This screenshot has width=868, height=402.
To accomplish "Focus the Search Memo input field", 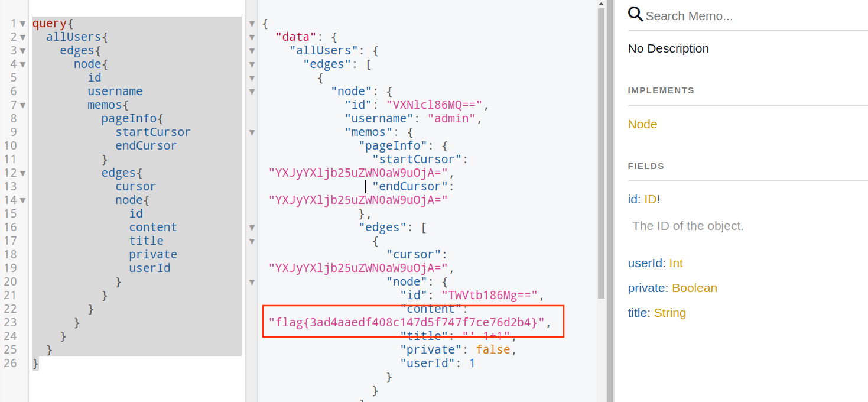I will [750, 16].
